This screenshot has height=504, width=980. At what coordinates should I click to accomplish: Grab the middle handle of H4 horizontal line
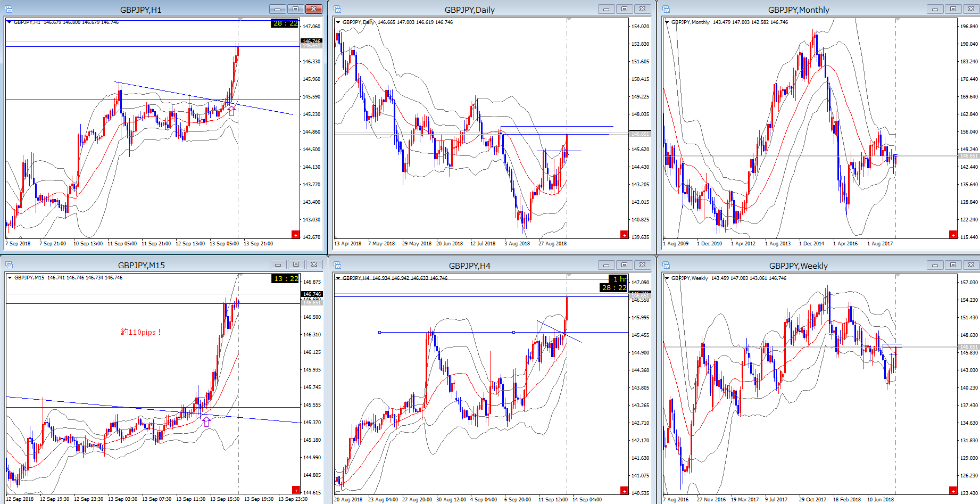pos(513,332)
